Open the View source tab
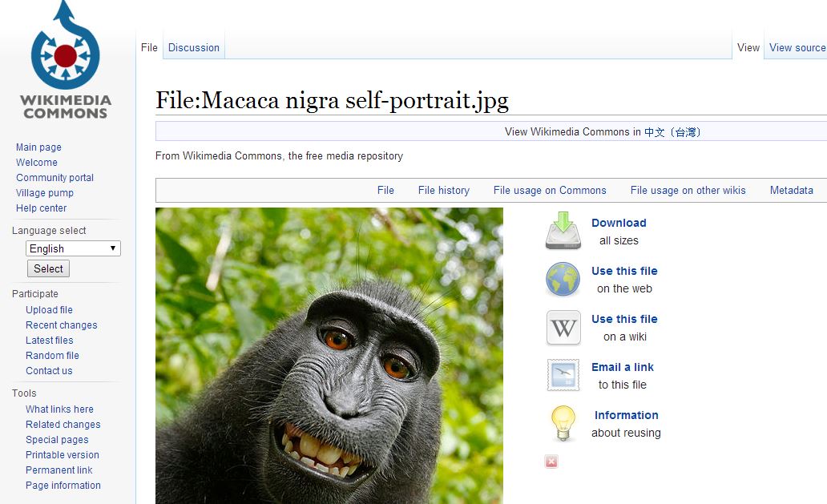The width and height of the screenshot is (827, 504). click(797, 47)
